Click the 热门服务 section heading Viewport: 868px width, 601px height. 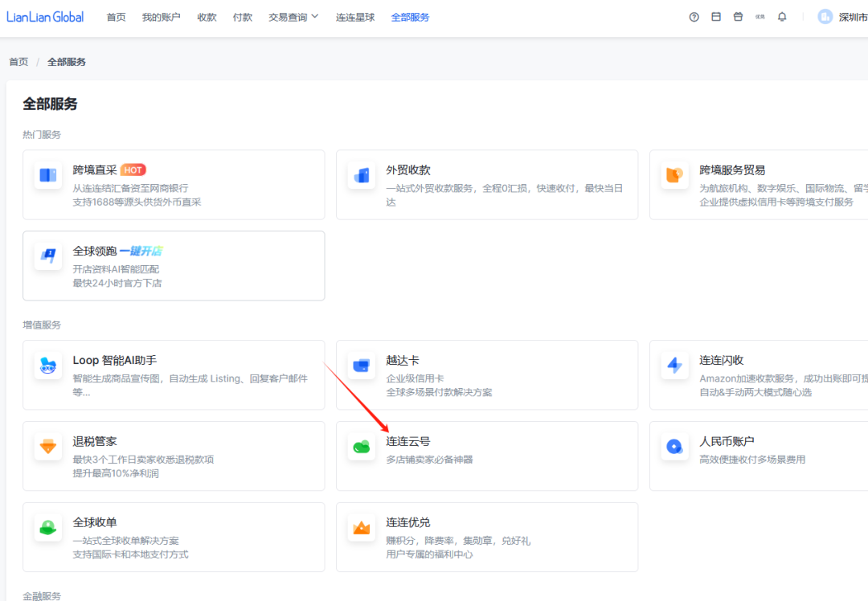point(42,134)
